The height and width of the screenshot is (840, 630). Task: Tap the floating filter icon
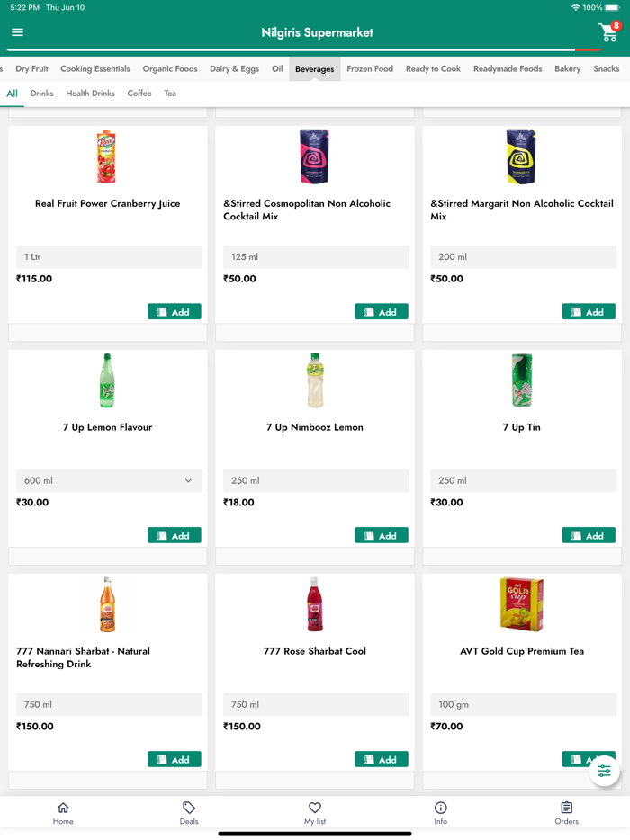(x=604, y=771)
